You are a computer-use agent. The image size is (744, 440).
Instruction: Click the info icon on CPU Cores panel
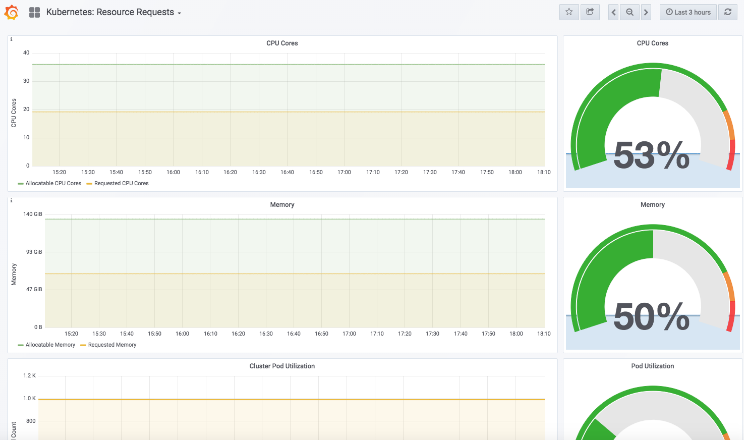(11, 39)
